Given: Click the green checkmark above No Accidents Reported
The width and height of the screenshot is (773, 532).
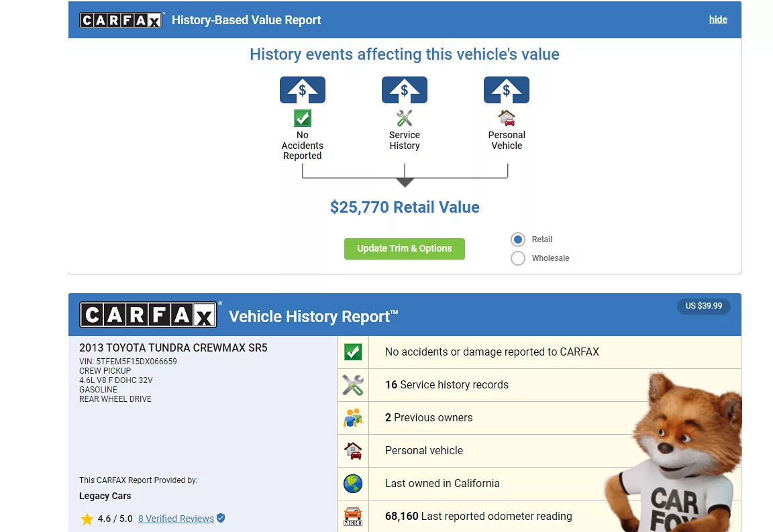Looking at the screenshot, I should coord(303,119).
